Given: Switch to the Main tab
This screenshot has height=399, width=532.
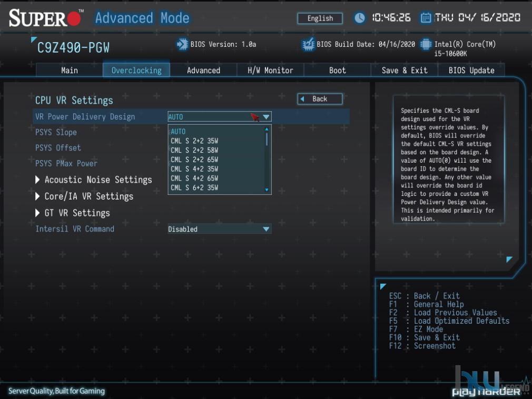Looking at the screenshot, I should click(69, 70).
